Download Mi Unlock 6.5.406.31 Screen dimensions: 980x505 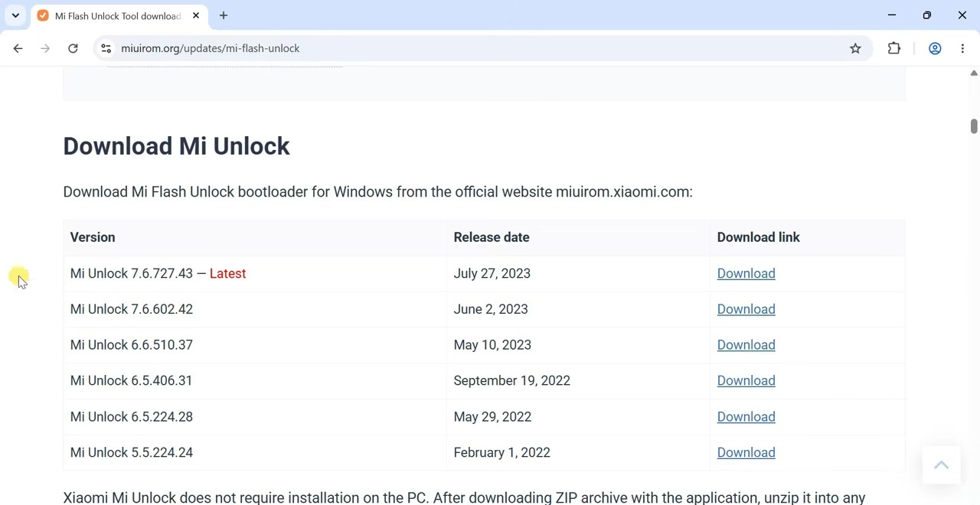tap(746, 380)
